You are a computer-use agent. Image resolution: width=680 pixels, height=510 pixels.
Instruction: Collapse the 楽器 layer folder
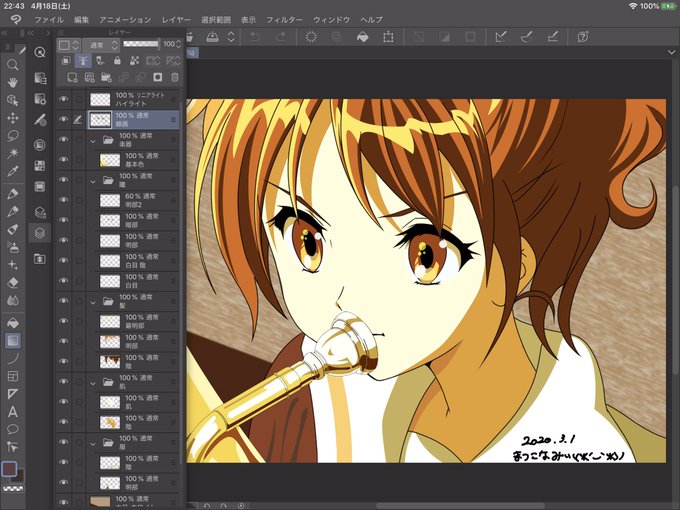93,141
